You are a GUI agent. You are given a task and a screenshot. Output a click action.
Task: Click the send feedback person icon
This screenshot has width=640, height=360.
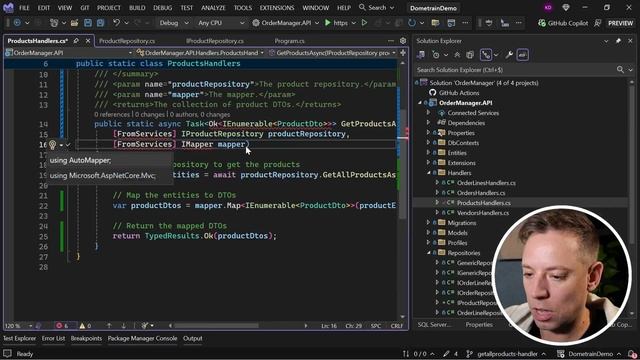click(598, 23)
